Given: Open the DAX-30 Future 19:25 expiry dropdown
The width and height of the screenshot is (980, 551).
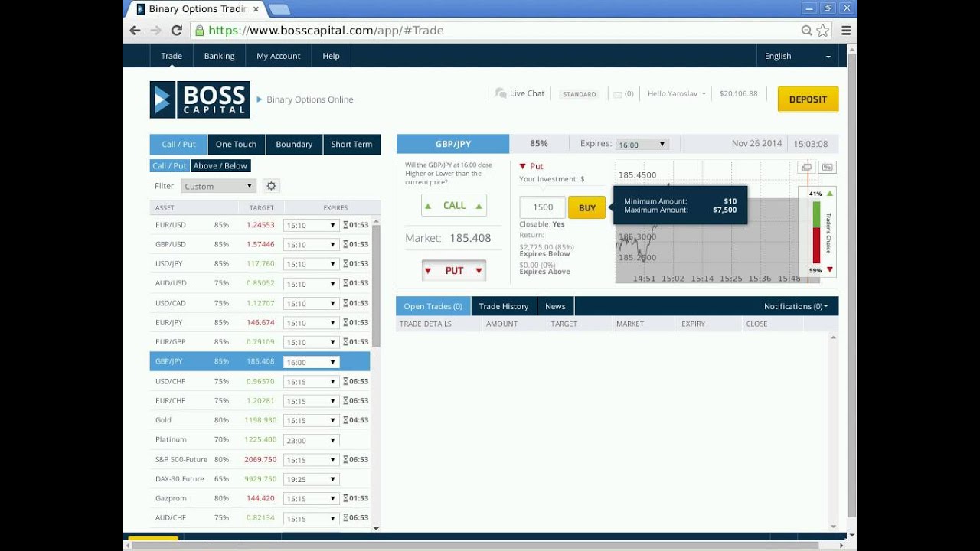Looking at the screenshot, I should 311,479.
